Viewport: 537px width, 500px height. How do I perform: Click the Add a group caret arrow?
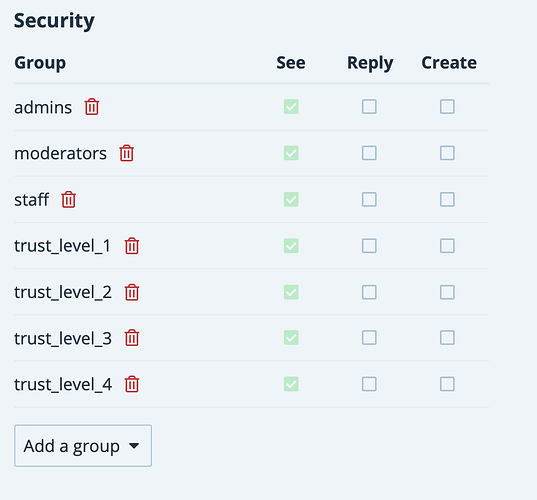[x=134, y=446]
